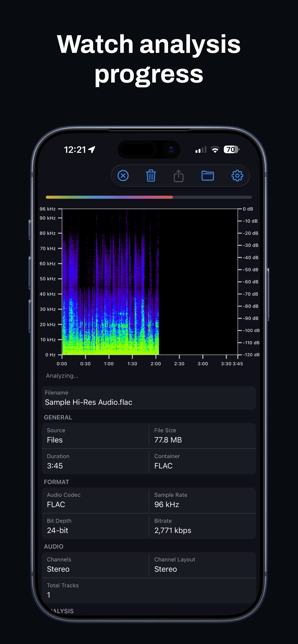The height and width of the screenshot is (644, 298).
Task: Tap the Total Tracks value '1'
Action: click(x=49, y=595)
